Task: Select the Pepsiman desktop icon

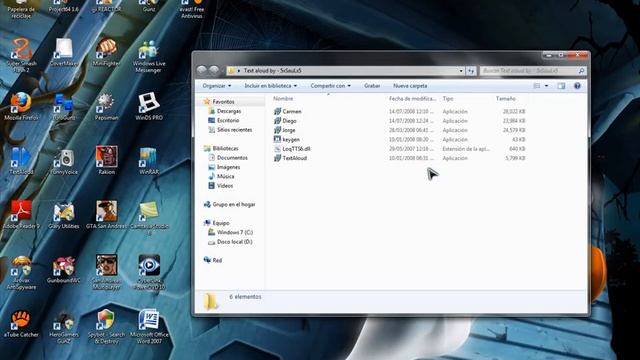Action: click(106, 106)
